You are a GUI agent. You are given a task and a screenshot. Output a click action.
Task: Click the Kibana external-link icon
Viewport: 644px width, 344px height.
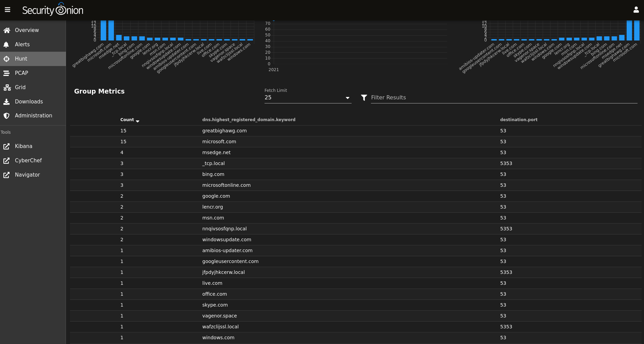tap(6, 146)
